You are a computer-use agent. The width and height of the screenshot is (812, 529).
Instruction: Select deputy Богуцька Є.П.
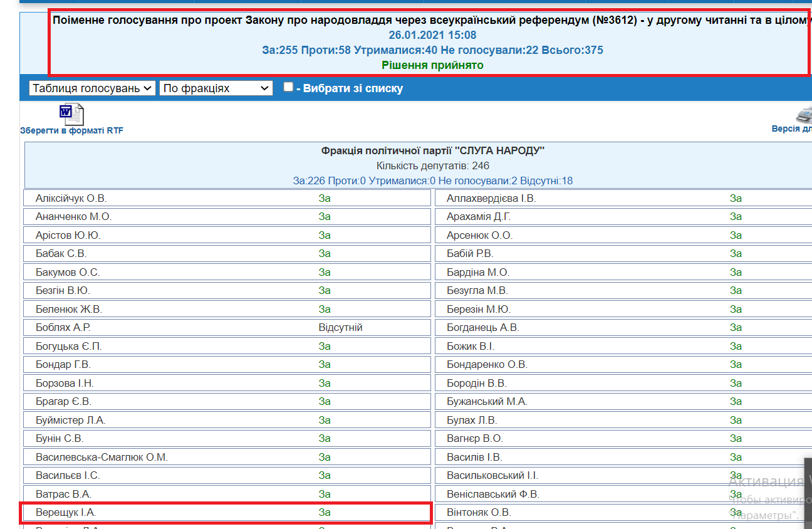point(69,347)
